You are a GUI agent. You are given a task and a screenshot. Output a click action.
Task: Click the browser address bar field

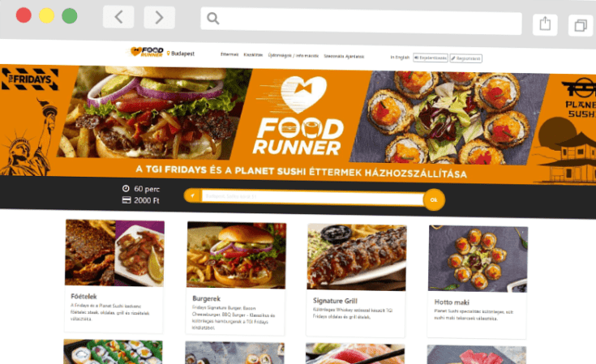tap(361, 20)
